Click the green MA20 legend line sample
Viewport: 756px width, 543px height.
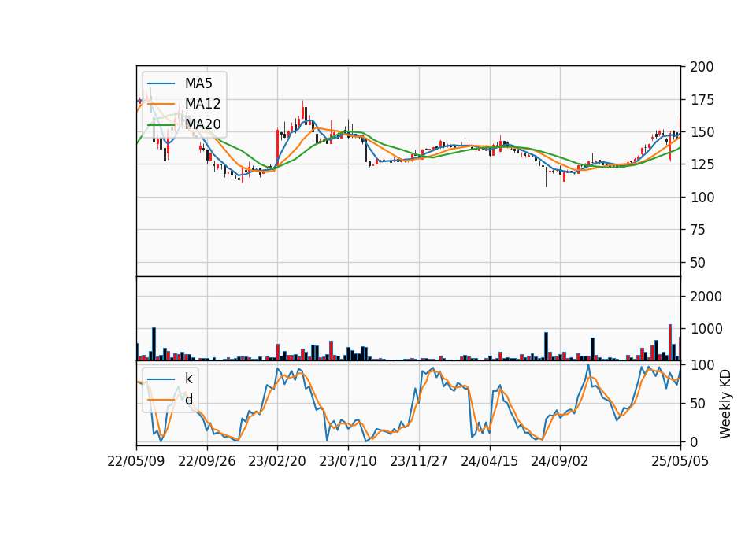pyautogui.click(x=161, y=124)
